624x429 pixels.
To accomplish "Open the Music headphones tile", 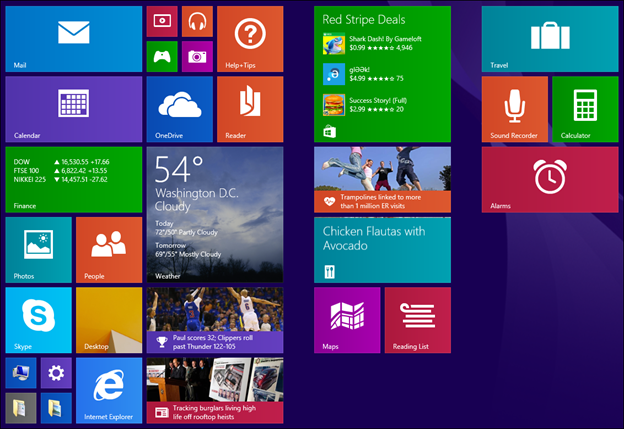I will 197,21.
